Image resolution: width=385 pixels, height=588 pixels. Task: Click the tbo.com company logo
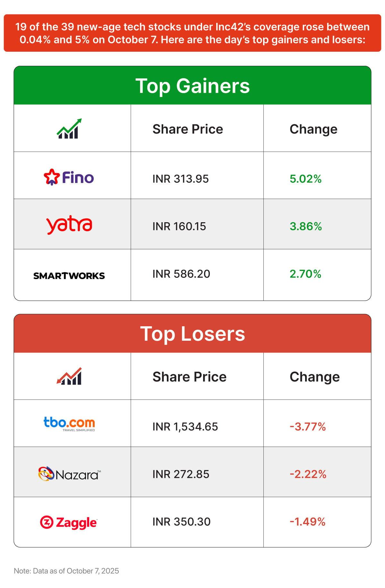(x=69, y=424)
